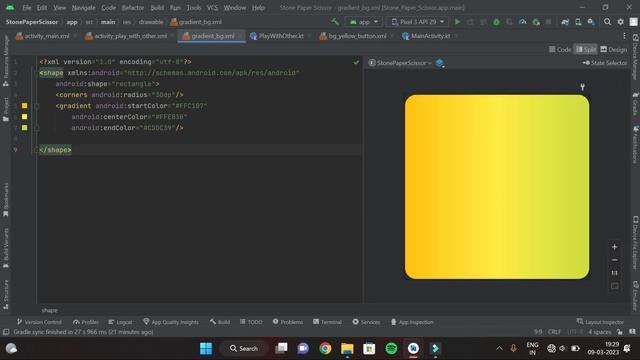
Task: Open the Problems tool window
Action: pos(288,322)
